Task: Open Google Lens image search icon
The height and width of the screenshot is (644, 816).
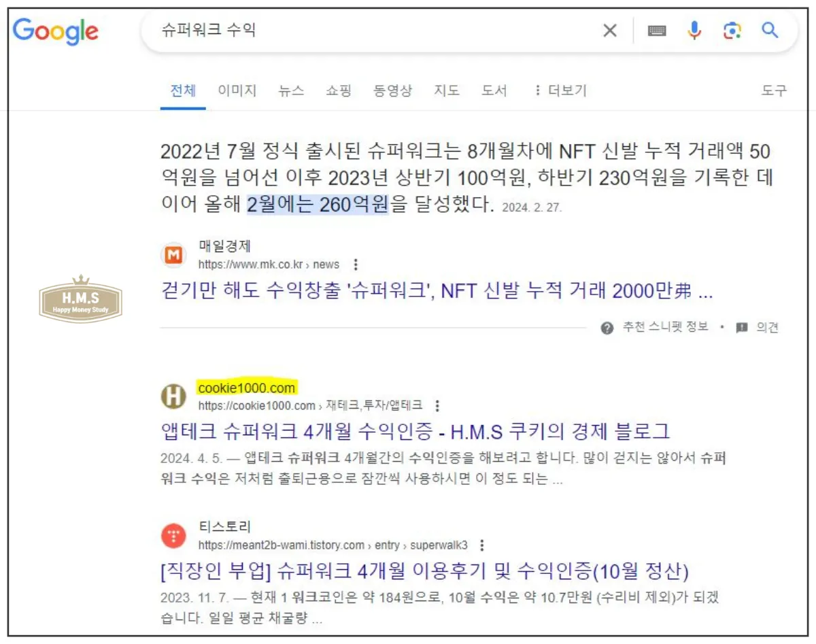Action: (732, 31)
